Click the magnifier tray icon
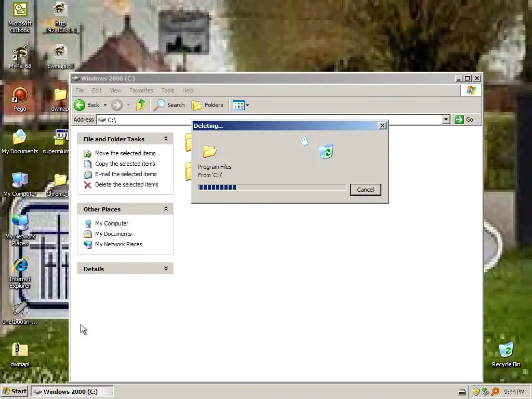This screenshot has width=532, height=399. coord(495,392)
